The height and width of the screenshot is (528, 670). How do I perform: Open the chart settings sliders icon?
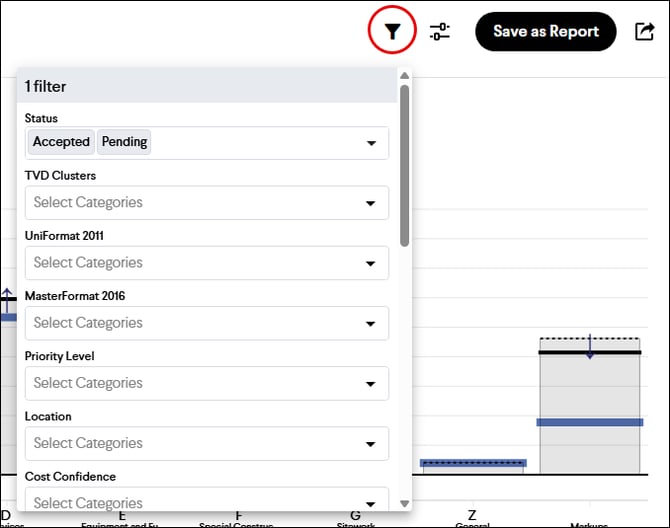(x=440, y=31)
